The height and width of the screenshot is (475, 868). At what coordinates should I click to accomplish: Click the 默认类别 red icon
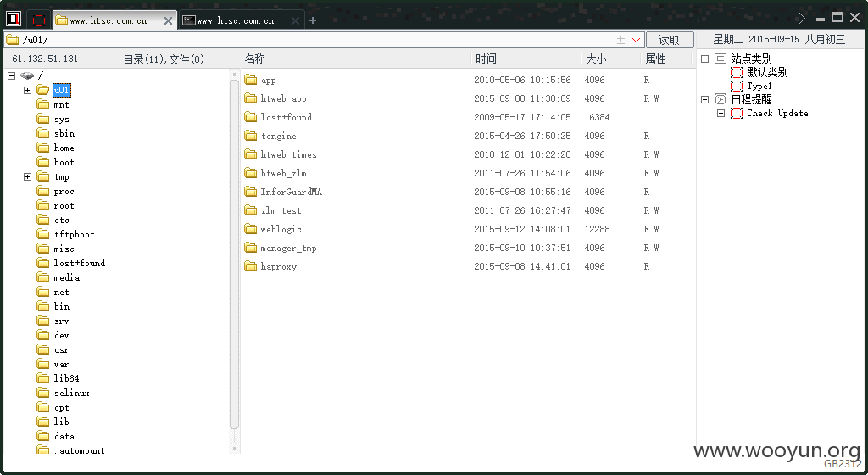coord(737,73)
